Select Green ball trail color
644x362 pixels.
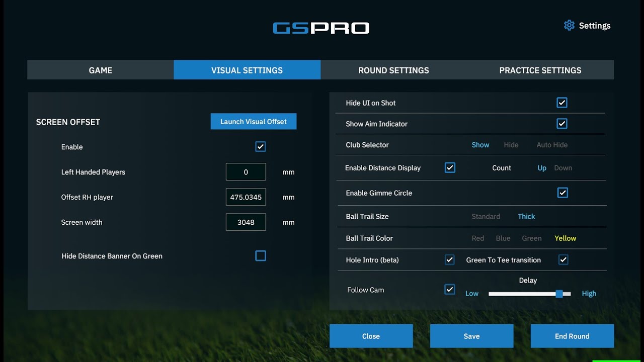(x=532, y=238)
